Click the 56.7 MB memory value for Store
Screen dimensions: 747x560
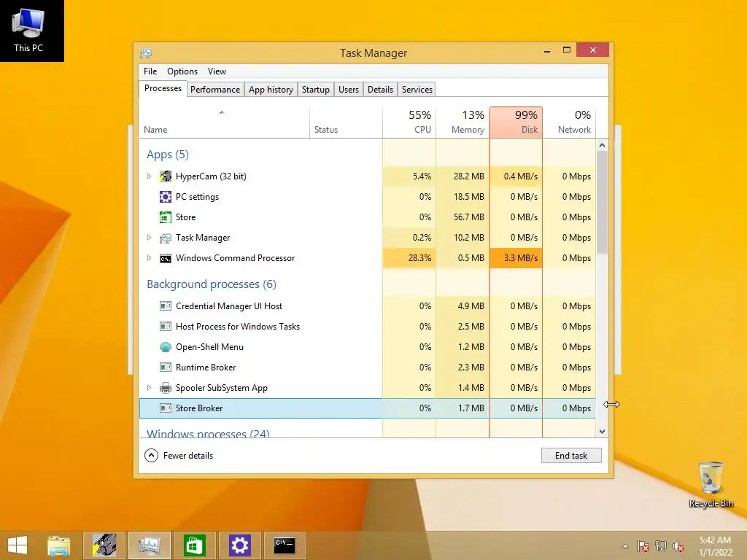coord(462,217)
